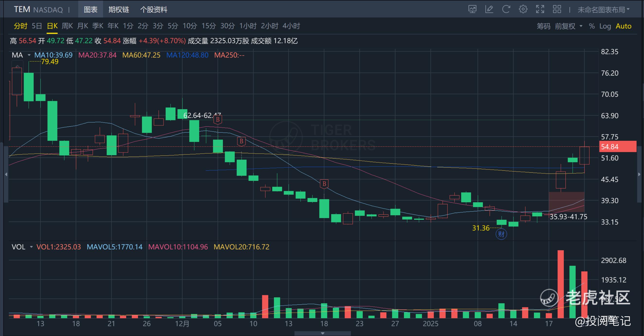Image resolution: width=644 pixels, height=336 pixels.
Task: Click the 财 earnings marker on chart
Action: coord(501,234)
